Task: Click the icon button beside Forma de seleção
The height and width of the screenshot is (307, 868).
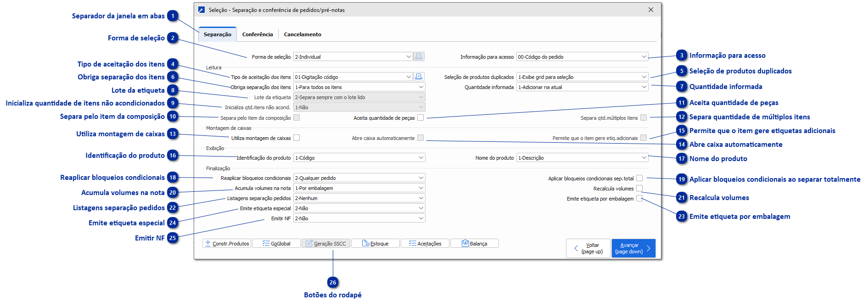Action: point(419,56)
